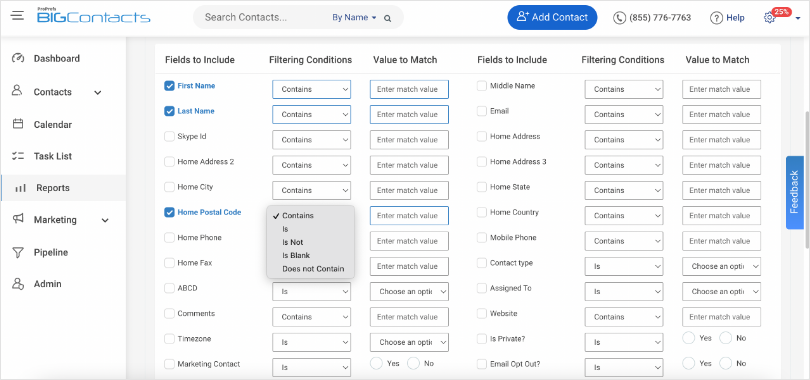Viewport: 810px width, 380px height.
Task: Expand the Marketing sidebar submenu chevron
Action: click(x=105, y=220)
